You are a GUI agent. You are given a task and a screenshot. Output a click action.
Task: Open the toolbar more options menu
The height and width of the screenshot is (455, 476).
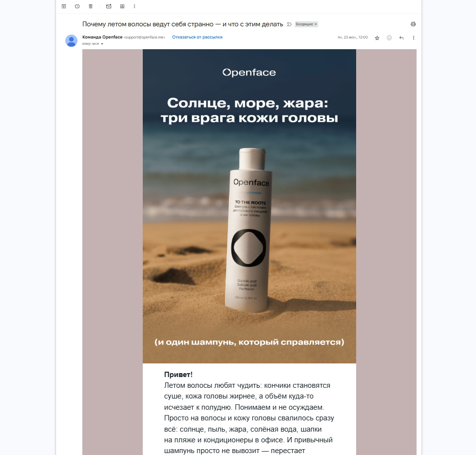pos(134,6)
